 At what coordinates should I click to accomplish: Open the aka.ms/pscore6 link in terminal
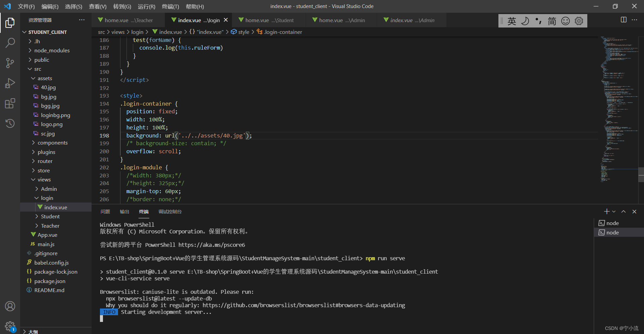click(x=212, y=245)
